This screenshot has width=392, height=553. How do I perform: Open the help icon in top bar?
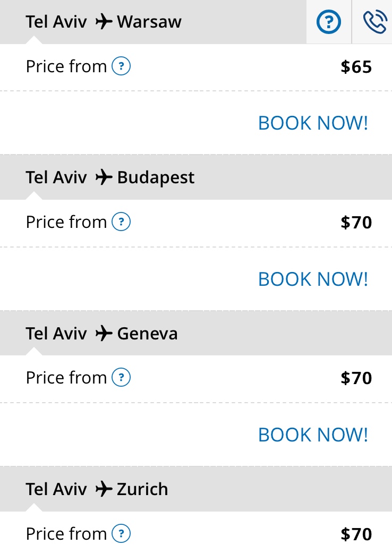[329, 22]
